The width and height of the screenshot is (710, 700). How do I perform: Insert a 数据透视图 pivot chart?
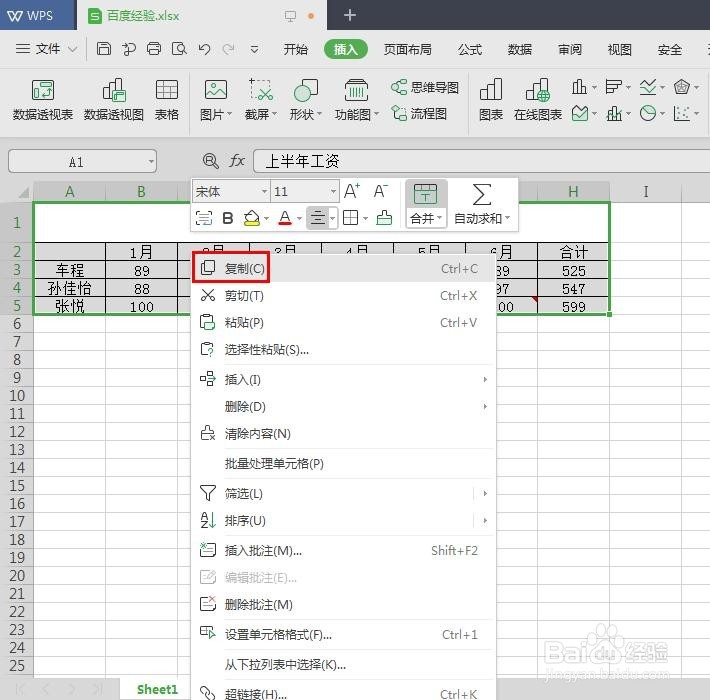(x=114, y=100)
